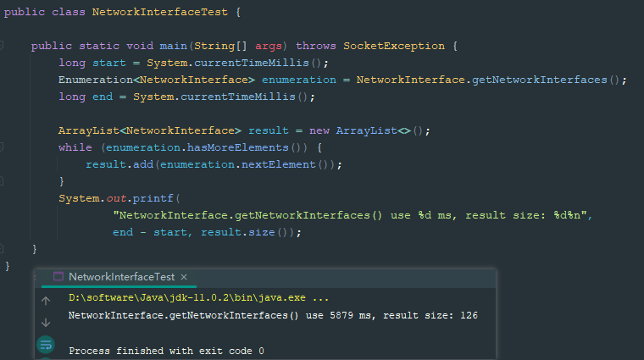This screenshot has width=644, height=360.
Task: Click the format string literal in printf
Action: [x=349, y=215]
